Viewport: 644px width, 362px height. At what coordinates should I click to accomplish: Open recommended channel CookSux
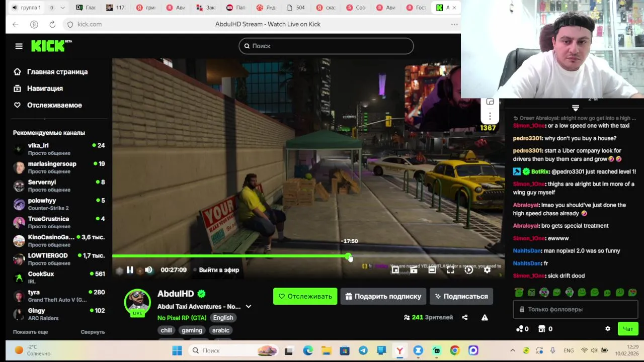tap(59, 278)
